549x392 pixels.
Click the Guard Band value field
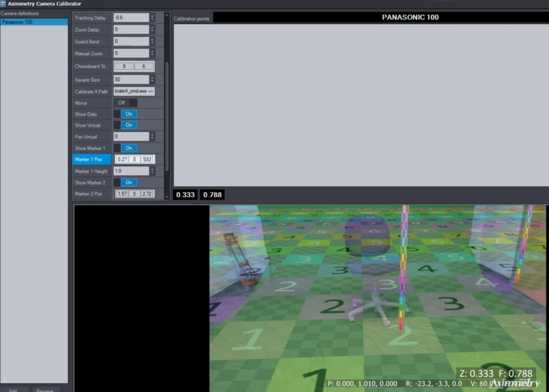coord(132,41)
